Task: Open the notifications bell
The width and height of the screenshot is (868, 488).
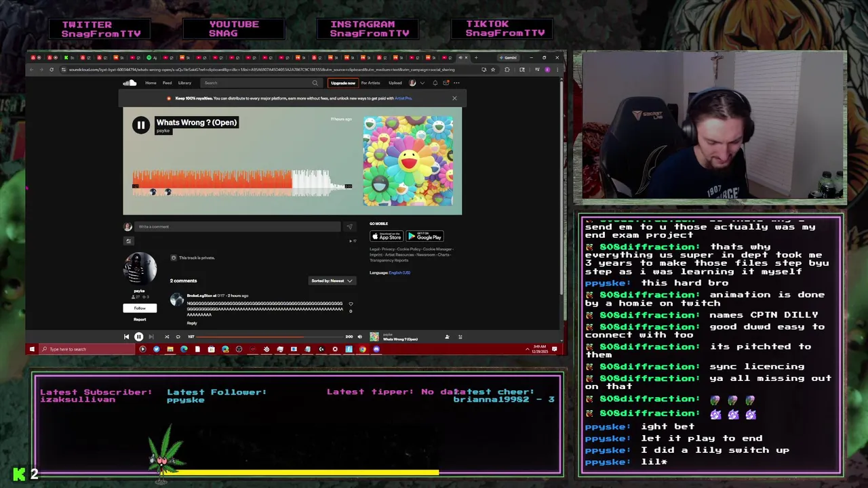Action: click(435, 83)
